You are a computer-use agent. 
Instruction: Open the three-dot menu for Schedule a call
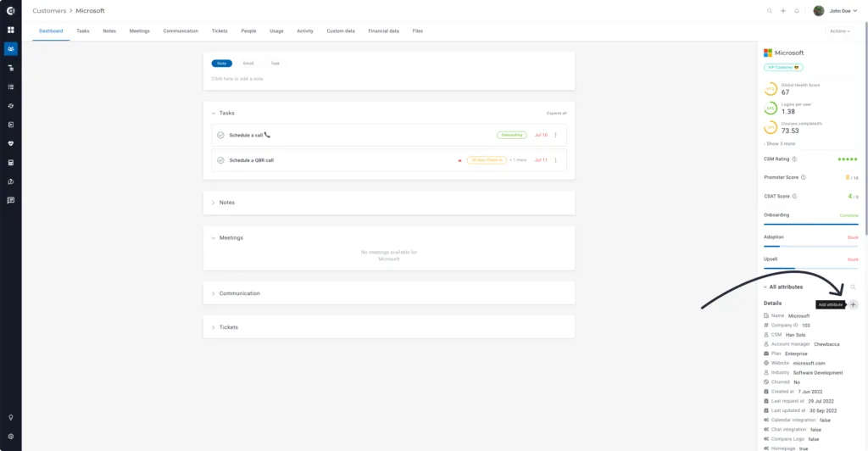[x=556, y=135]
